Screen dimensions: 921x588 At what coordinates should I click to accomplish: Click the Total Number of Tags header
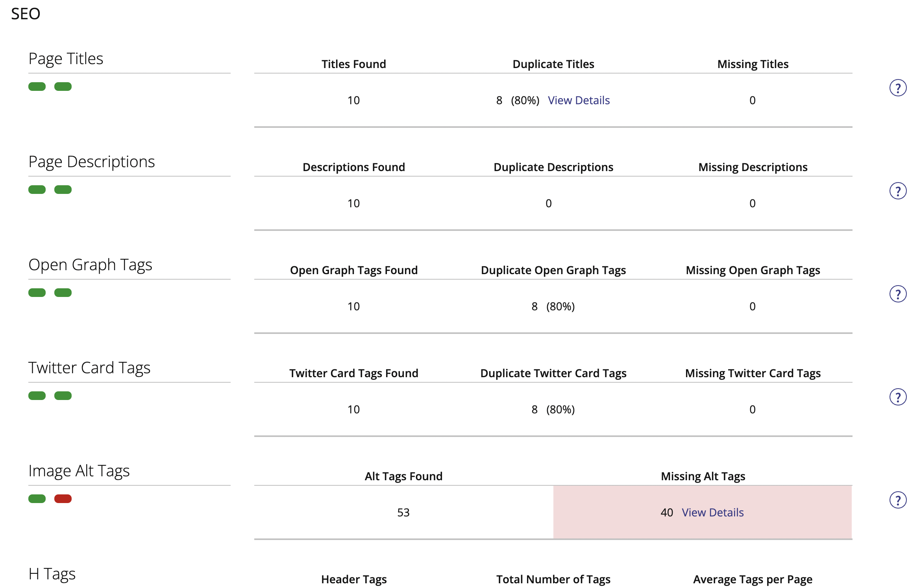(553, 579)
